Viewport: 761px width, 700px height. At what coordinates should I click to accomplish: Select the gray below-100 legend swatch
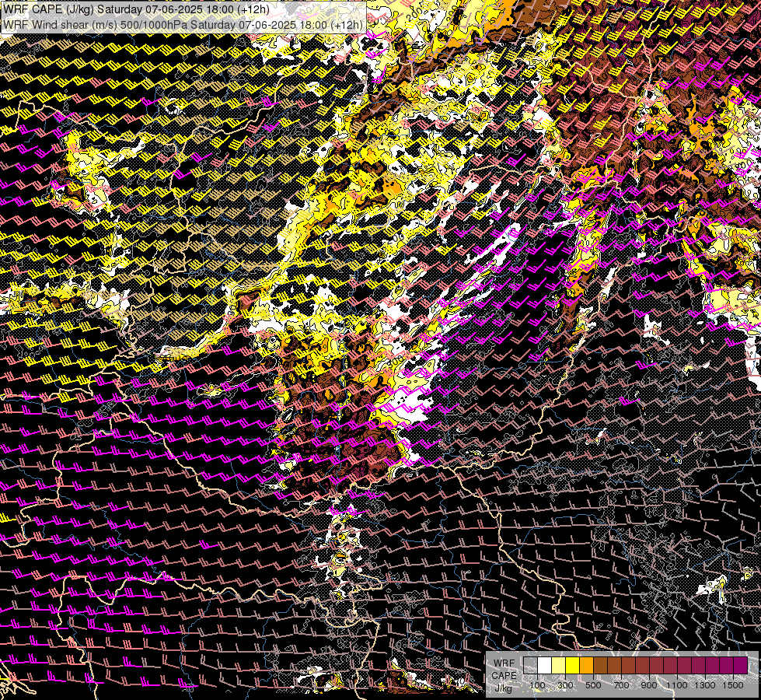pyautogui.click(x=530, y=666)
